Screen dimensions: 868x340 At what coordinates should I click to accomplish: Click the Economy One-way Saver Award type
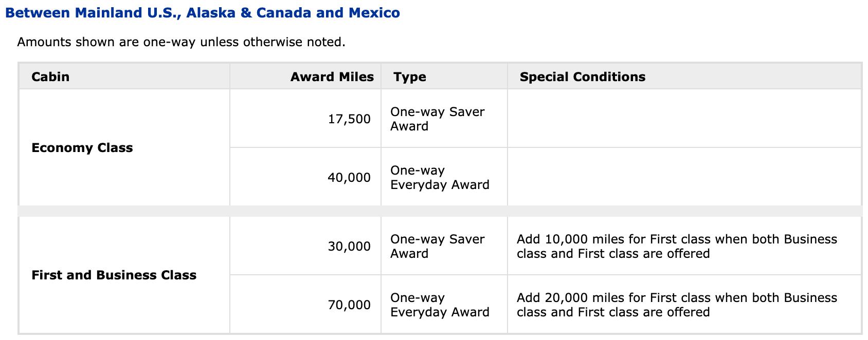click(437, 119)
